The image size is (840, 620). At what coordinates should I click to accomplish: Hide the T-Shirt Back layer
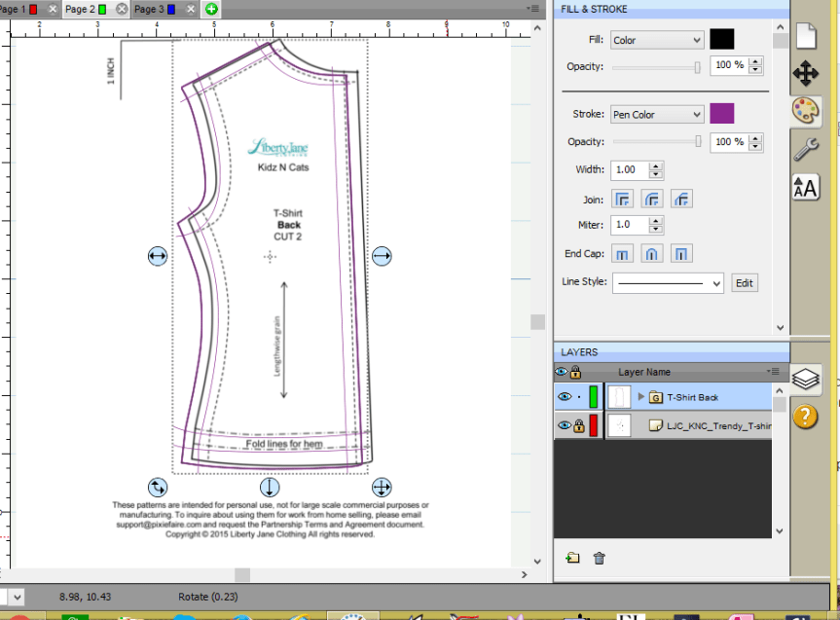(563, 397)
